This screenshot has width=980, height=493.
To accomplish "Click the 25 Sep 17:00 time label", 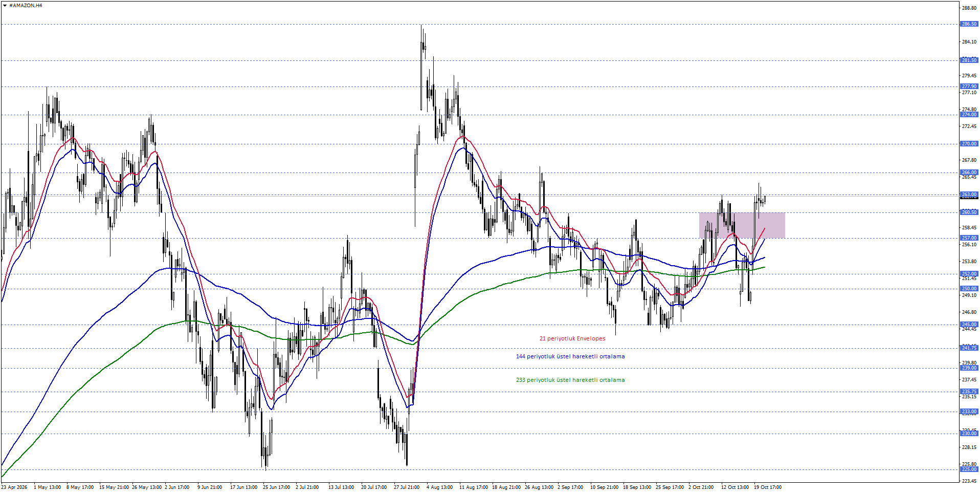I will point(670,487).
